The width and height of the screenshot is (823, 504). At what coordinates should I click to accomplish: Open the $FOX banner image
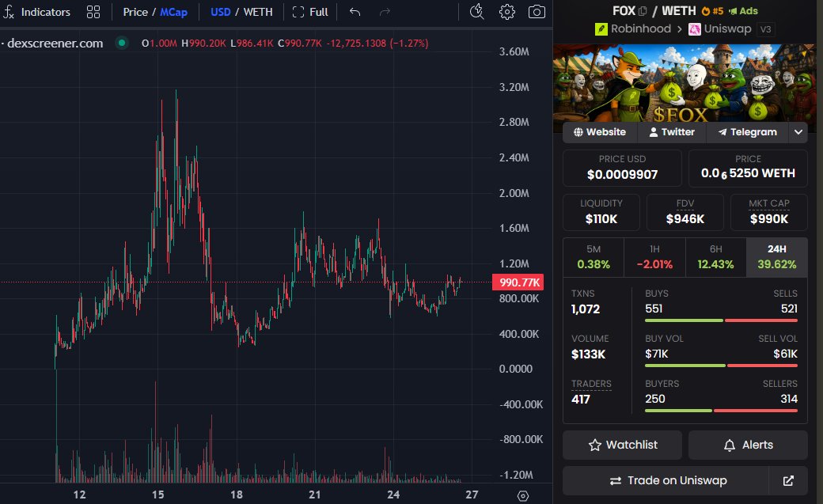tap(685, 83)
